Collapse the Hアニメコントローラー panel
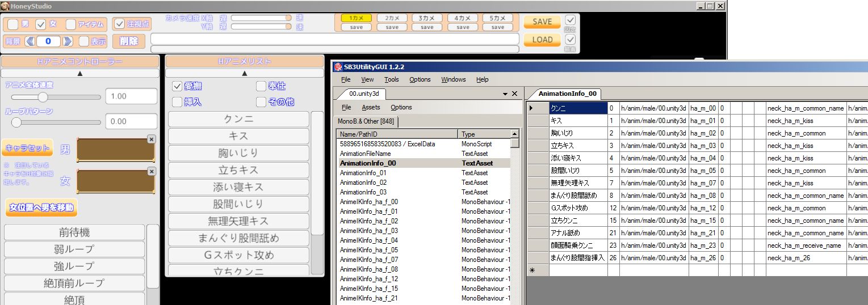The image size is (868, 305). point(79,73)
